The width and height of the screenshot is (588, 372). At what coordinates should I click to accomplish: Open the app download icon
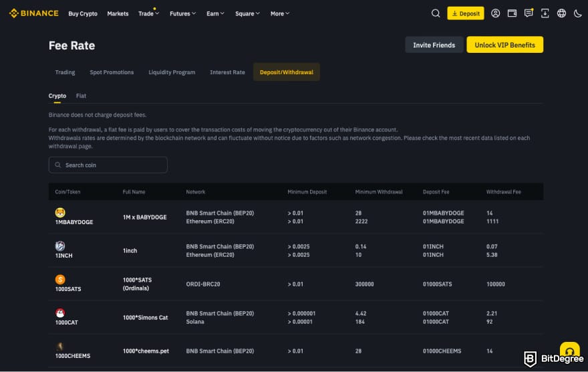pyautogui.click(x=545, y=13)
